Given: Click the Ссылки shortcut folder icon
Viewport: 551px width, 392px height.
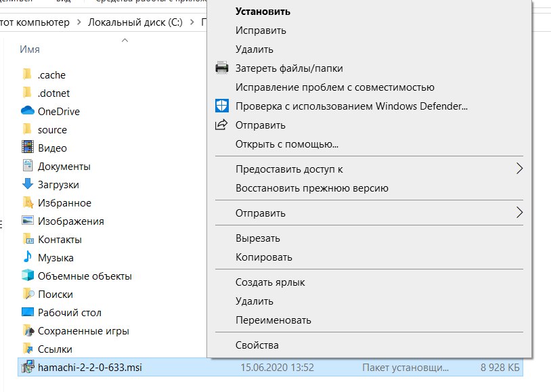Looking at the screenshot, I should coord(27,349).
